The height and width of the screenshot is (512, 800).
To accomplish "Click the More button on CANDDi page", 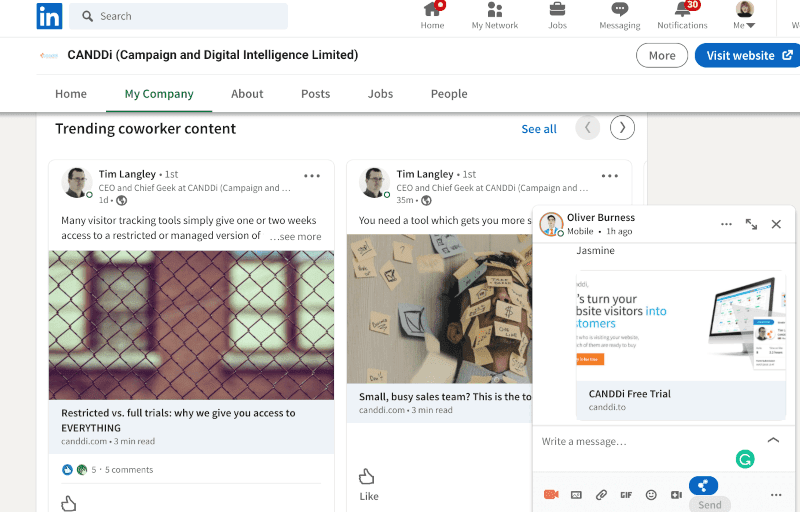I will coord(662,56).
